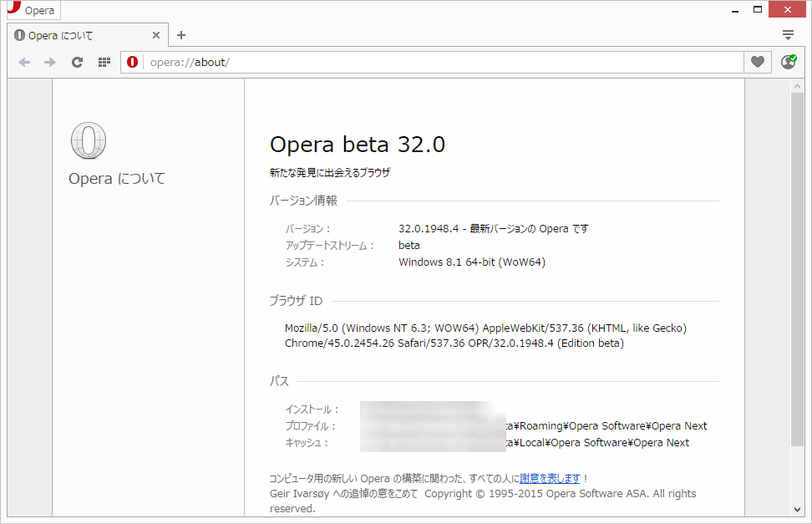Close the Opera について tab
This screenshot has width=812, height=524.
pos(156,35)
